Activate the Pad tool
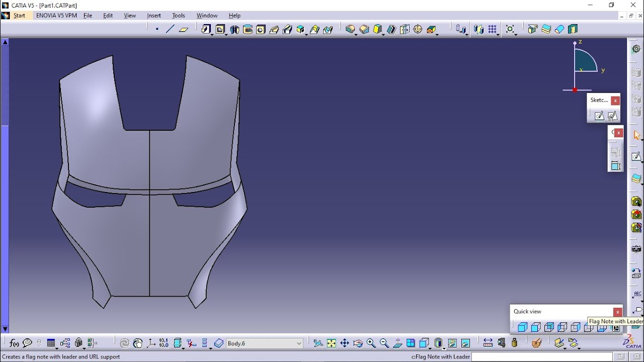Viewport: 644px width, 362px height. pyautogui.click(x=206, y=30)
